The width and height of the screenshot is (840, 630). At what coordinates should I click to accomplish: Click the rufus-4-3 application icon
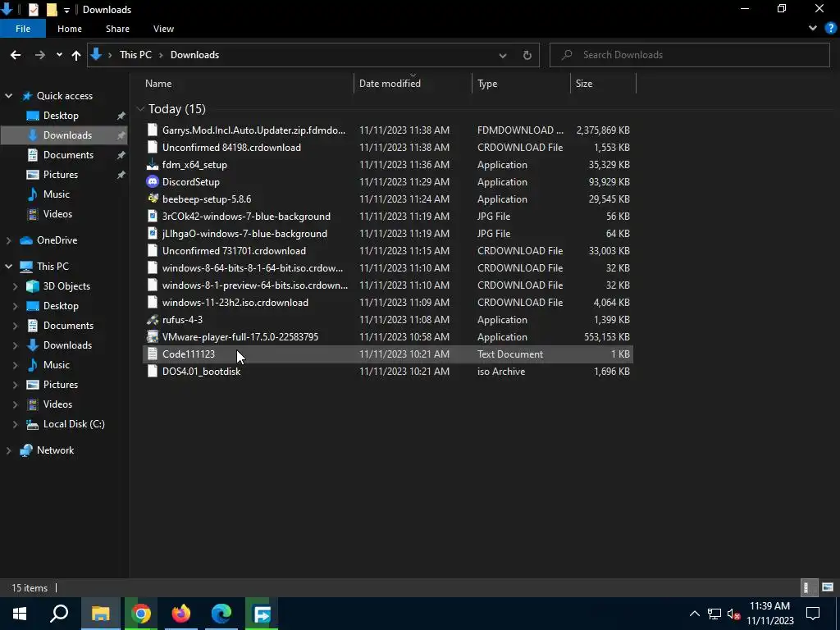click(153, 320)
